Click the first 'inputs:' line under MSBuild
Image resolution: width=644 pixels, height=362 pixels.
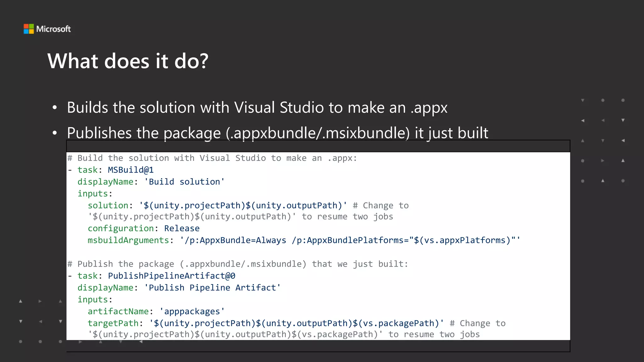click(x=95, y=194)
